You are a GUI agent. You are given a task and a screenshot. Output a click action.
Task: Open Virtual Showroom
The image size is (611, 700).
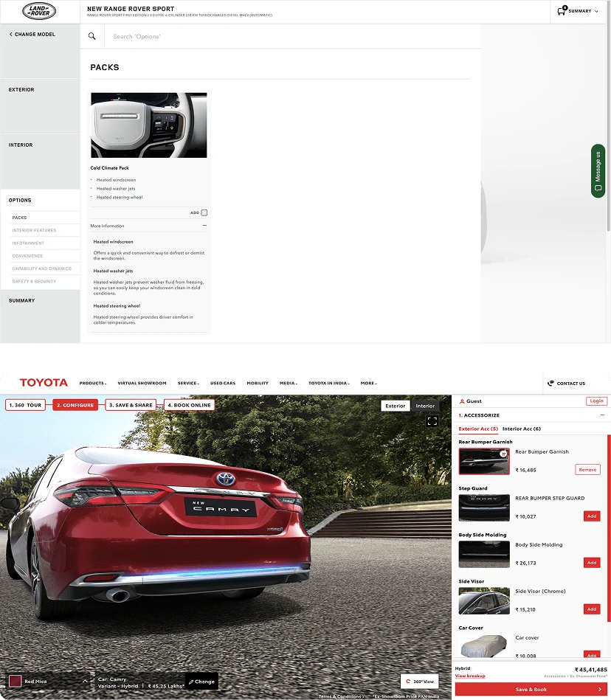[142, 383]
